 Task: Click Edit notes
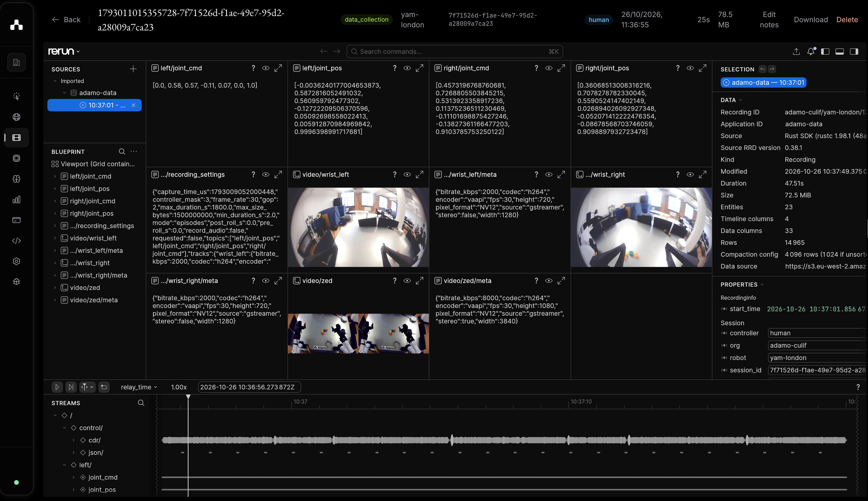[x=769, y=20]
